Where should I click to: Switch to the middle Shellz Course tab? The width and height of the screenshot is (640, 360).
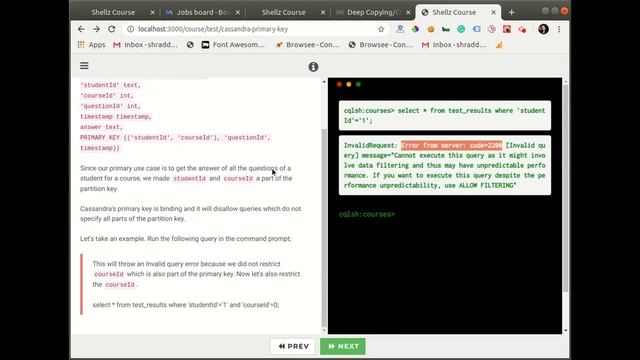[284, 12]
